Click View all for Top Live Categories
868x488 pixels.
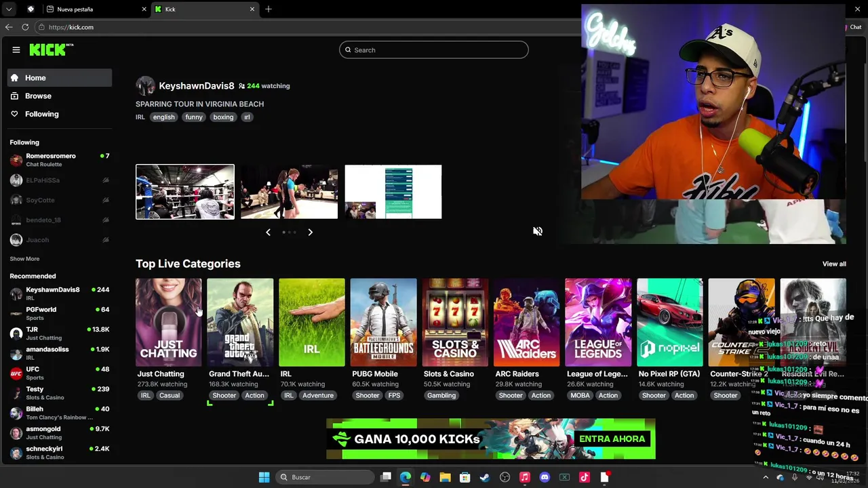click(834, 264)
